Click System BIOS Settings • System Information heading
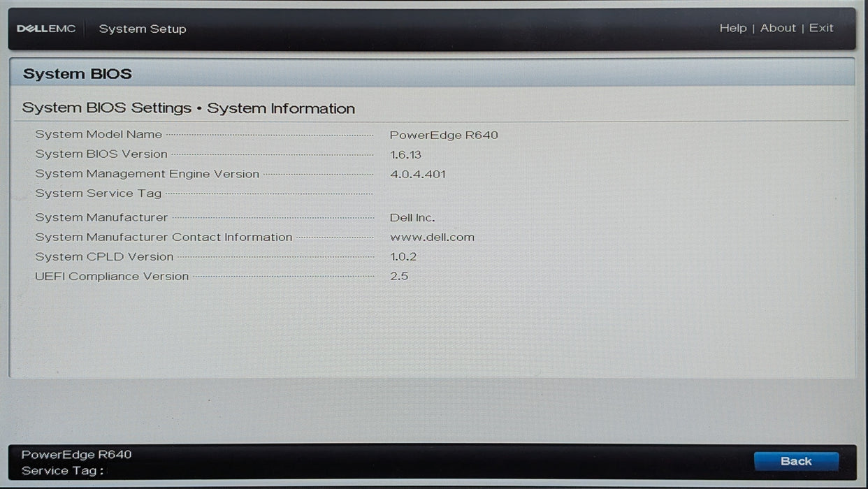The image size is (868, 489). pos(189,108)
